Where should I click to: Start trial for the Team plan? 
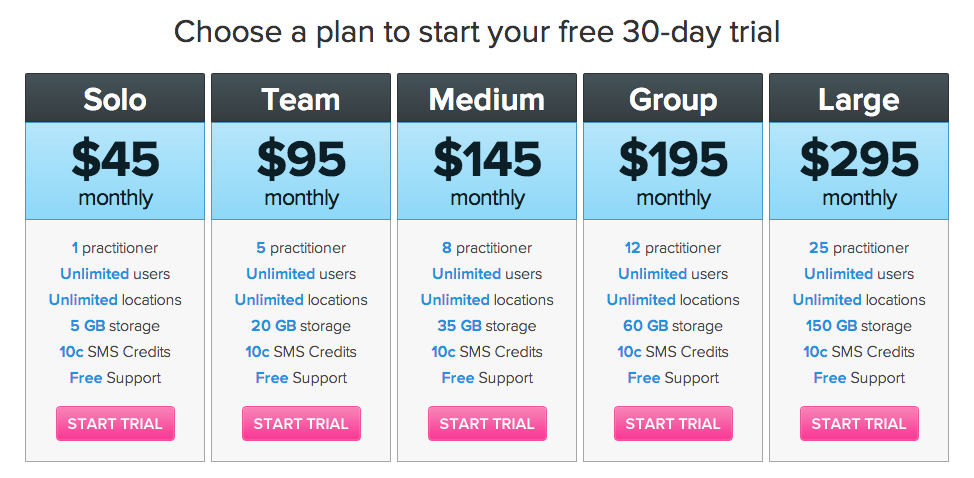point(301,423)
